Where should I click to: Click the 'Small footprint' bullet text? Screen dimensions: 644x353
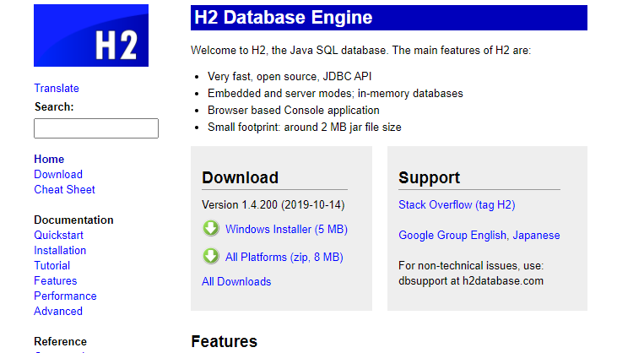click(305, 127)
